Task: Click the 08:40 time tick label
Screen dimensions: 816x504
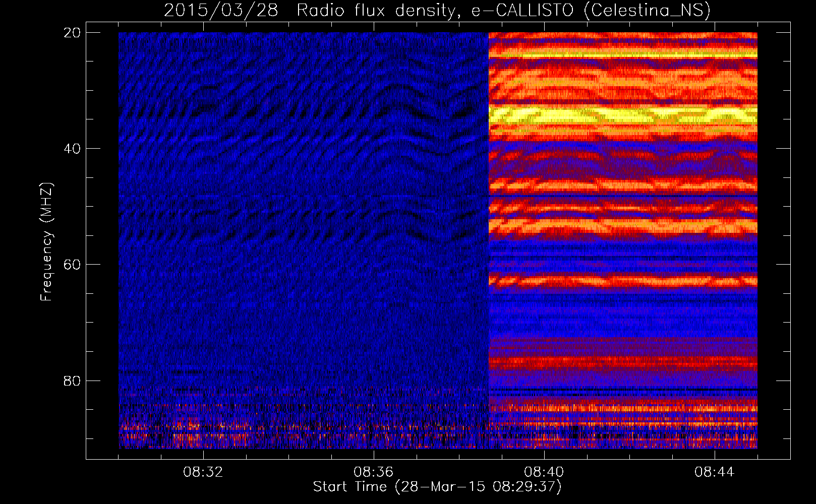Action: point(544,472)
